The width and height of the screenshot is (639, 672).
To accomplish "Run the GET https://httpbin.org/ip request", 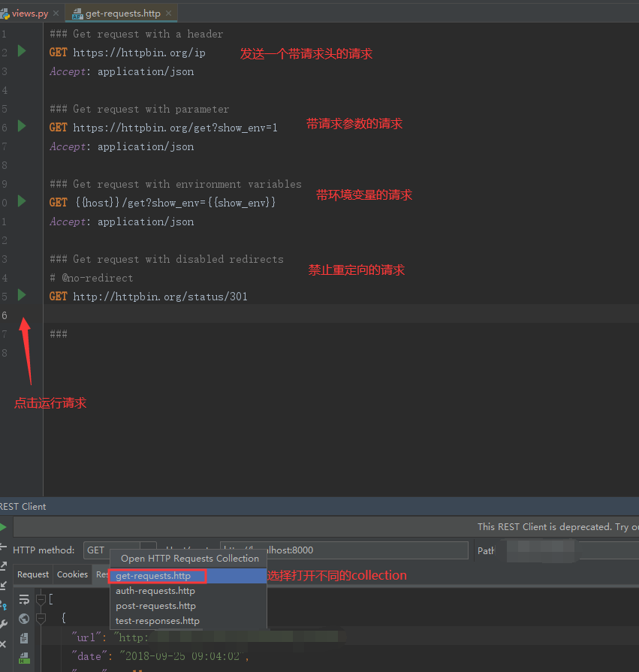I will (x=22, y=51).
